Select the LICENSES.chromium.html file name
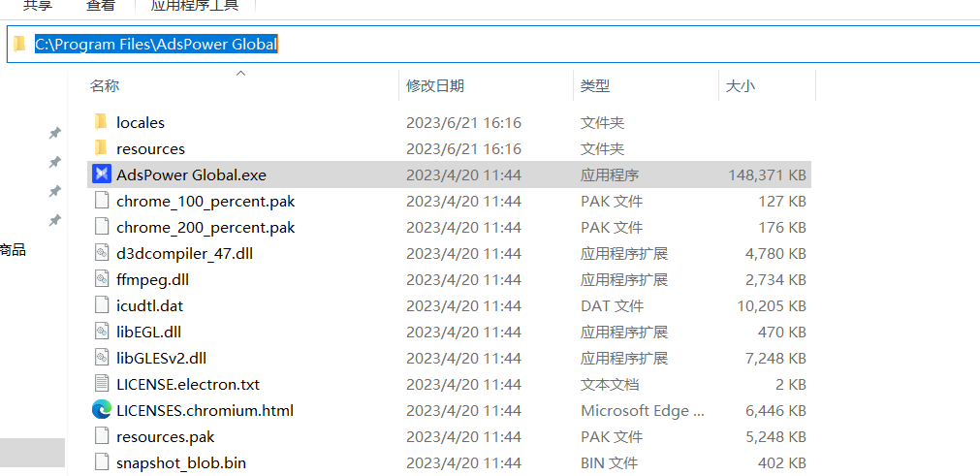Image resolution: width=980 pixels, height=476 pixels. 205,411
